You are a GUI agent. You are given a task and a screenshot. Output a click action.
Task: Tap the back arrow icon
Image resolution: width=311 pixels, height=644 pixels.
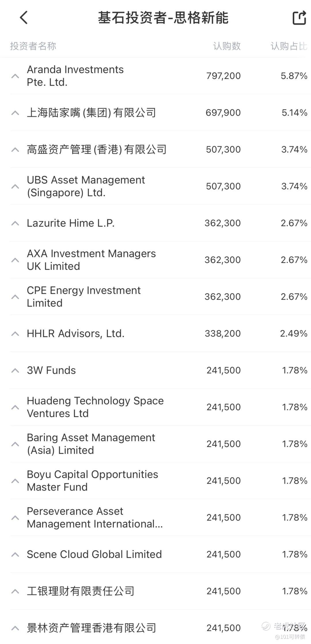point(24,18)
